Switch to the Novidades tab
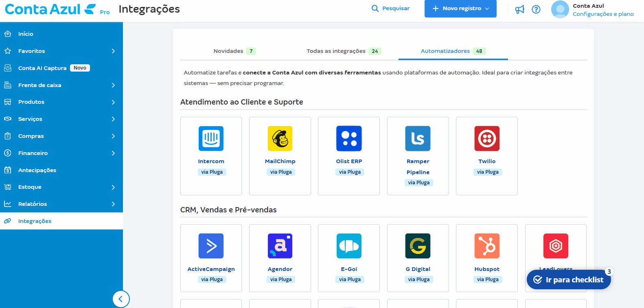The height and width of the screenshot is (308, 644). tap(234, 51)
